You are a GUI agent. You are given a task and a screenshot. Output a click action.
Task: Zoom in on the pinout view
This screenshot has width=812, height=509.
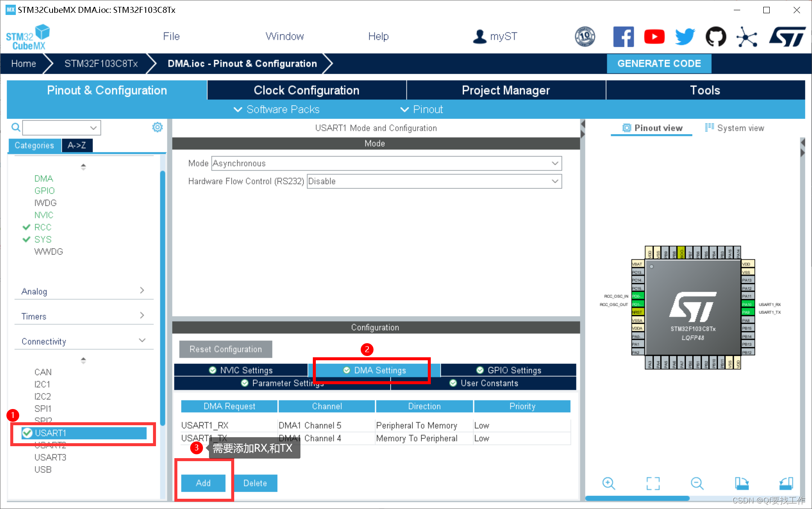(609, 483)
